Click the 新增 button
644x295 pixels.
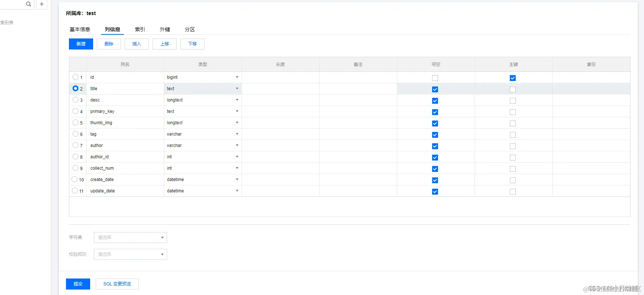(x=81, y=44)
